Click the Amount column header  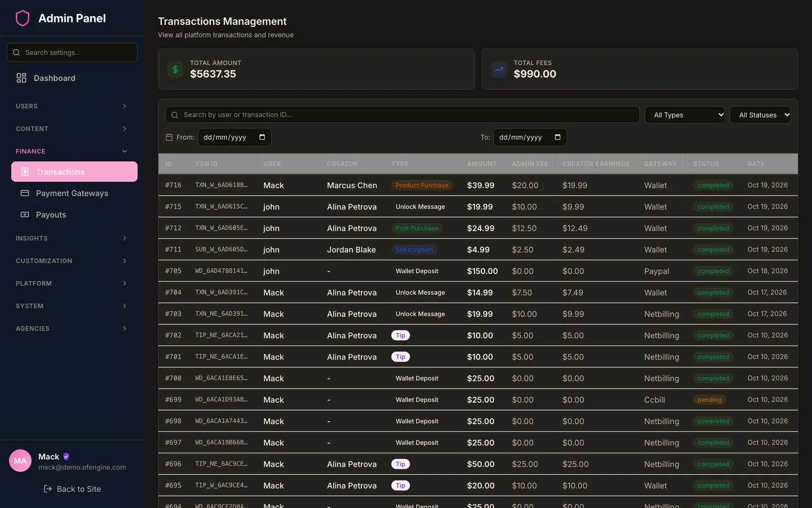pos(482,164)
